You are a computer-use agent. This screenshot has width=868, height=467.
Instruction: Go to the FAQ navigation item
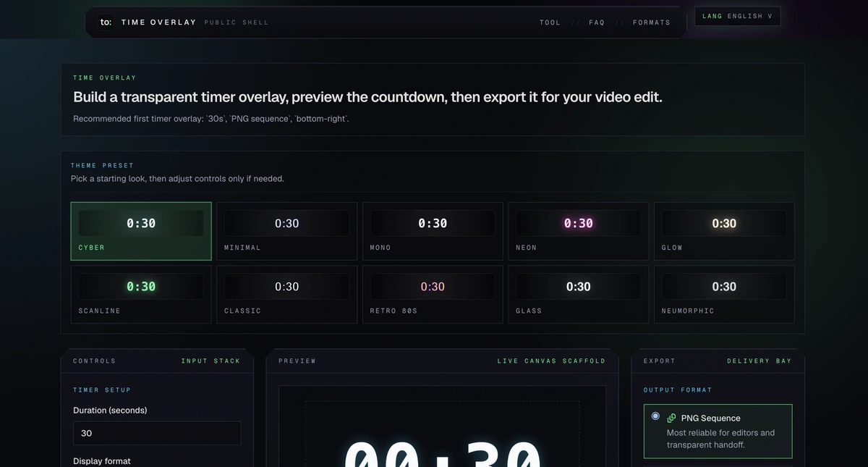[x=597, y=22]
